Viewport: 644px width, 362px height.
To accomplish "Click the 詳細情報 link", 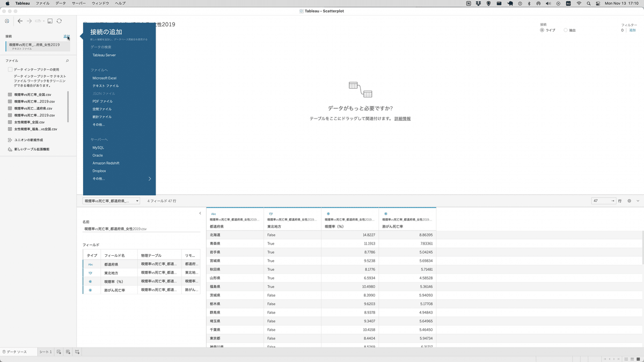I will (402, 119).
